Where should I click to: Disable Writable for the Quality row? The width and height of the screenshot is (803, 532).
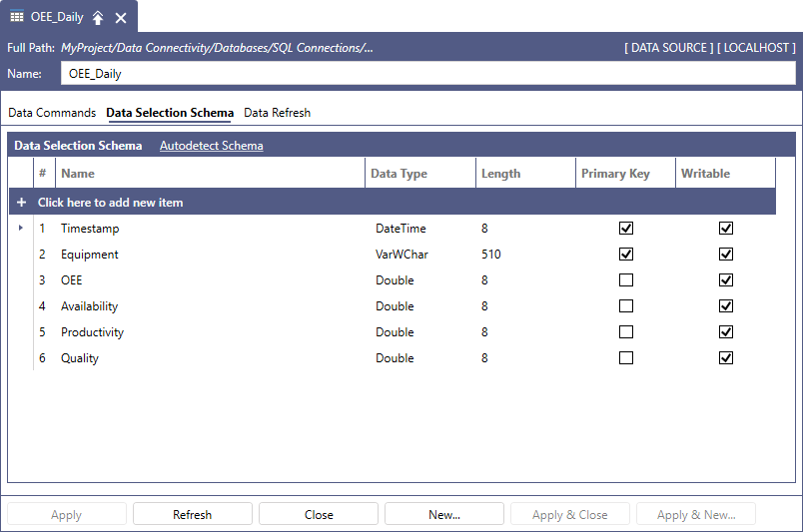pyautogui.click(x=726, y=358)
